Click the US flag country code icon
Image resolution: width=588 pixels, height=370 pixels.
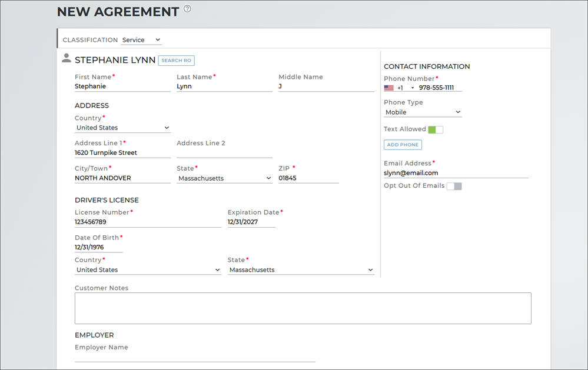click(x=388, y=88)
